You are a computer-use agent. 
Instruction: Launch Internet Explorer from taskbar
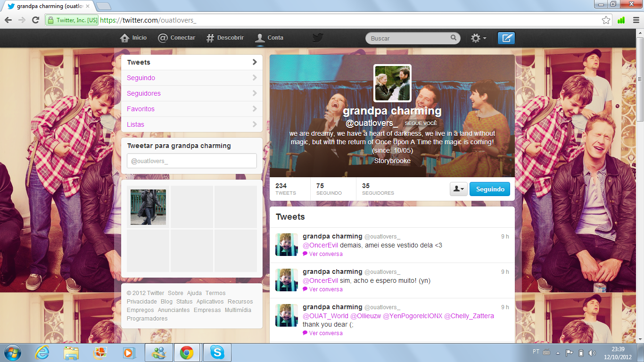click(42, 353)
